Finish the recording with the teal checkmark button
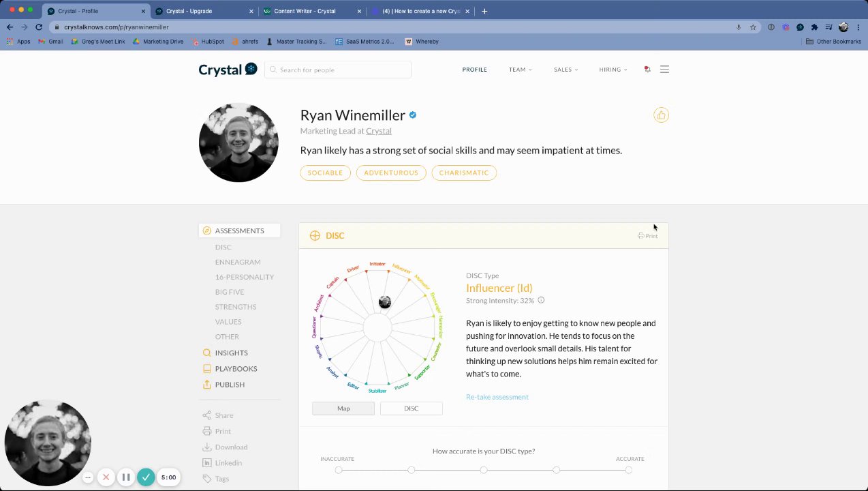 146,477
